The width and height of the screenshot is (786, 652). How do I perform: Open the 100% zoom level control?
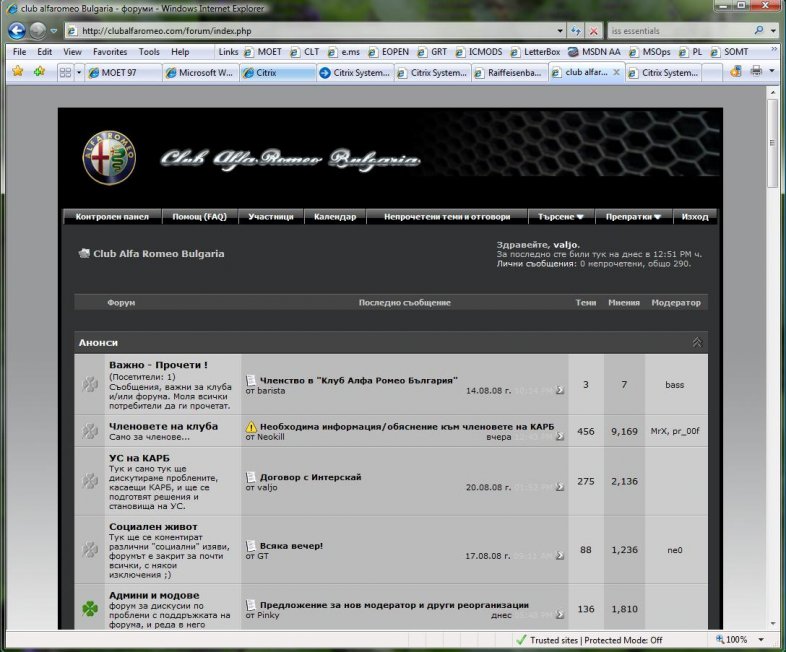738,639
